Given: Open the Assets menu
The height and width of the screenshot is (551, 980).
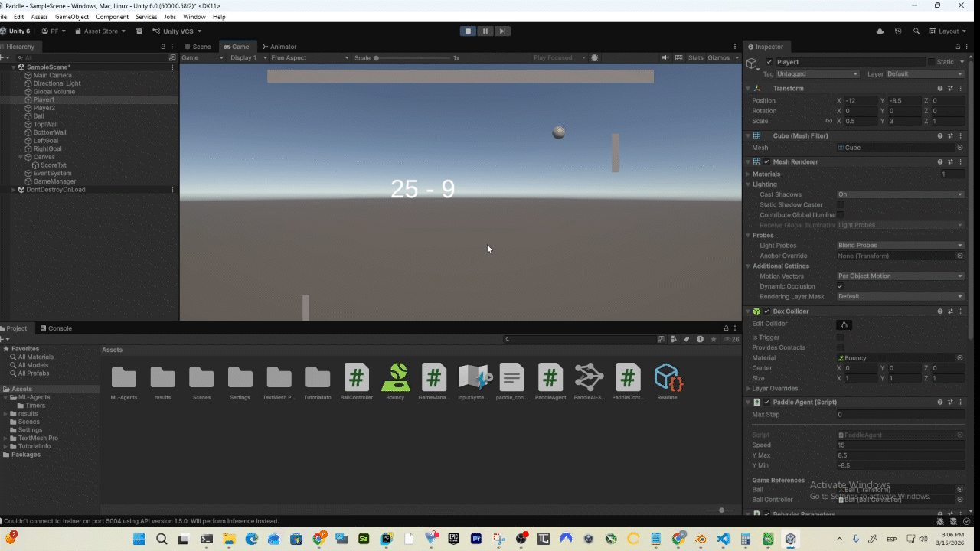Looking at the screenshot, I should (39, 17).
